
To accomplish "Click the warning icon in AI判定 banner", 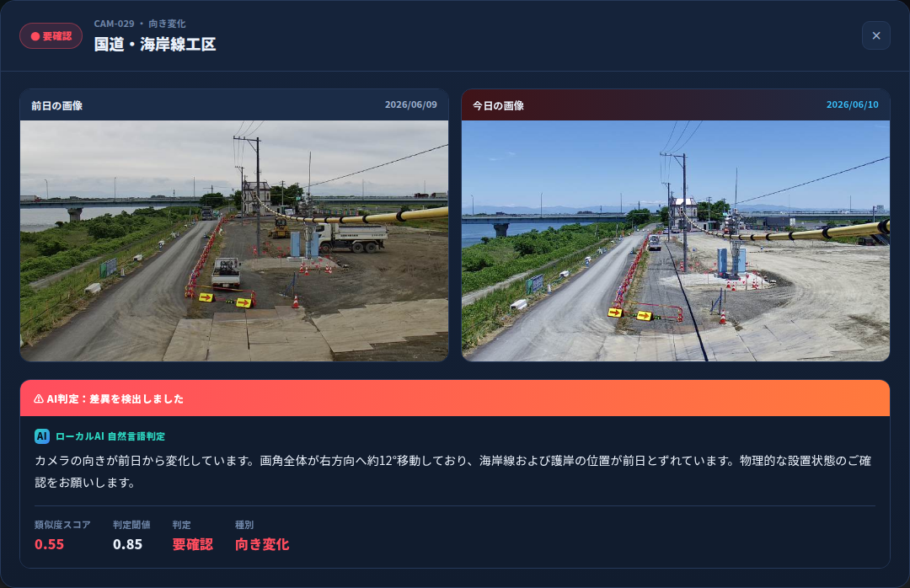I will tap(39, 398).
